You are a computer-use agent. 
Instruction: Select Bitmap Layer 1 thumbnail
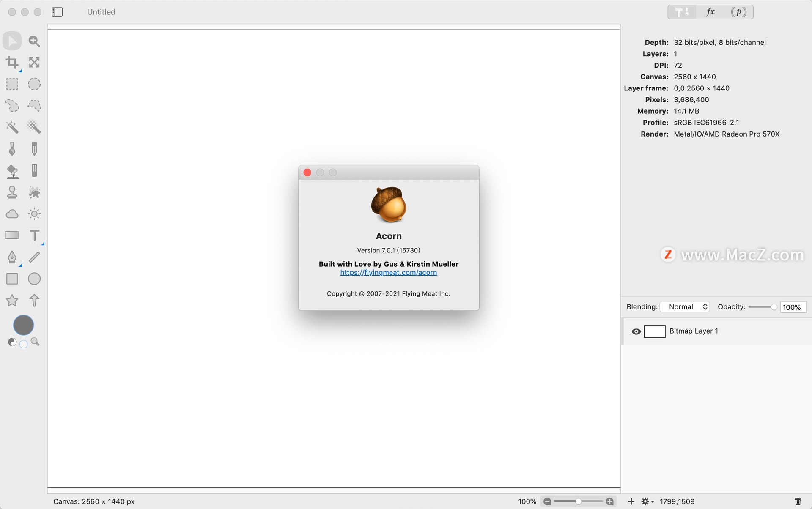point(655,331)
